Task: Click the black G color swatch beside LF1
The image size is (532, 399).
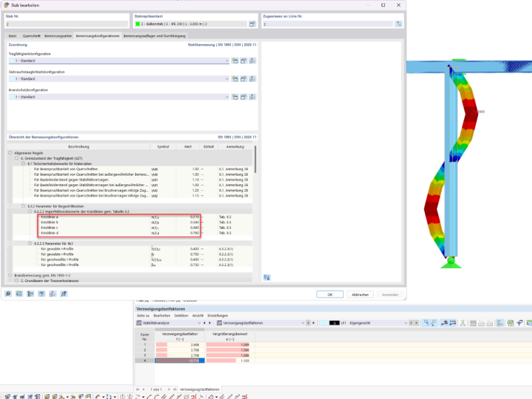Action: click(x=334, y=323)
